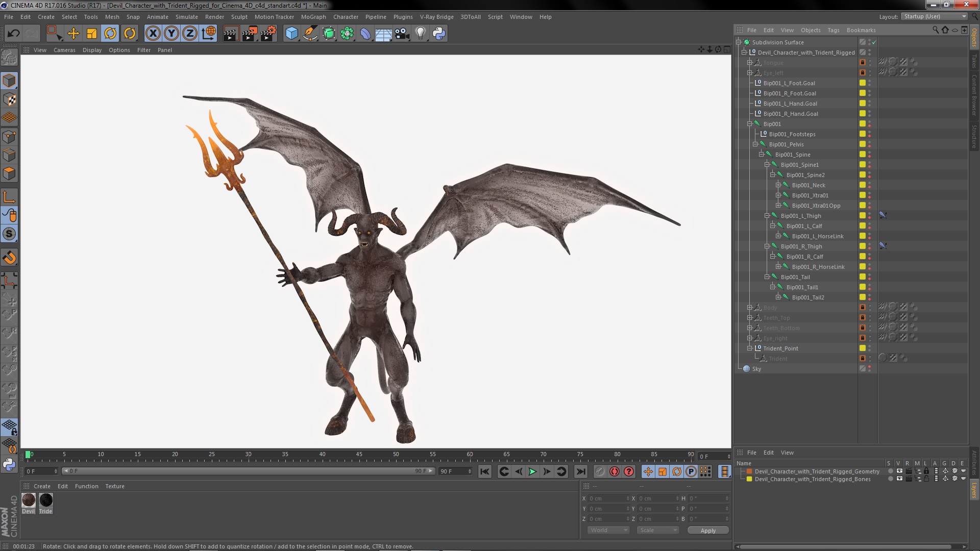Switch to Texture mode checkered cube

click(9, 99)
